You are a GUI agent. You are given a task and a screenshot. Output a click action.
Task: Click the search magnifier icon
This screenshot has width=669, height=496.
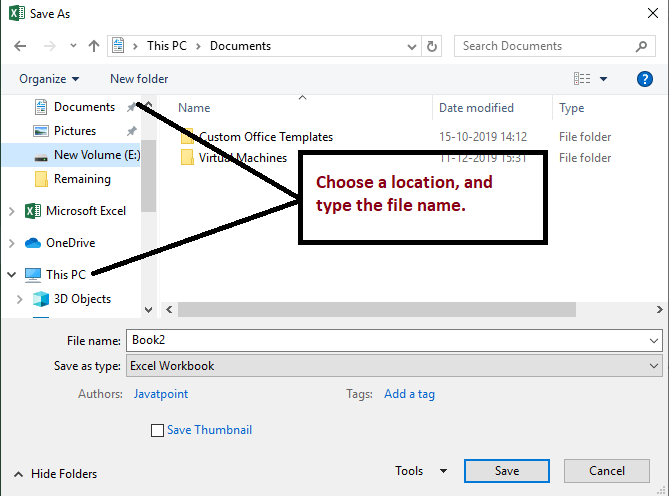(x=641, y=46)
